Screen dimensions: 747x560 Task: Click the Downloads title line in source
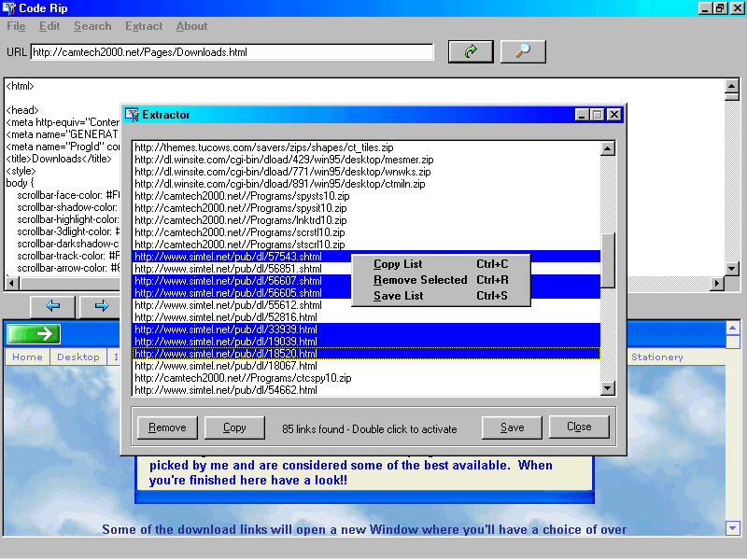(59, 159)
